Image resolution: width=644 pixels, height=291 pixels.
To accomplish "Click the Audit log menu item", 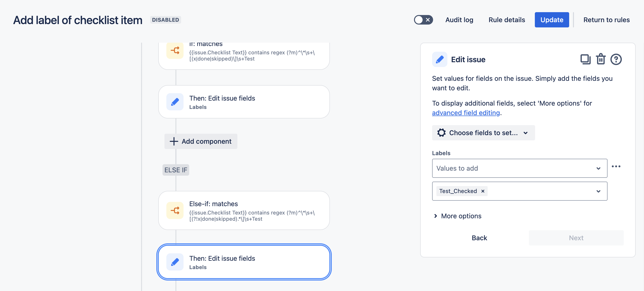I will pos(459,19).
